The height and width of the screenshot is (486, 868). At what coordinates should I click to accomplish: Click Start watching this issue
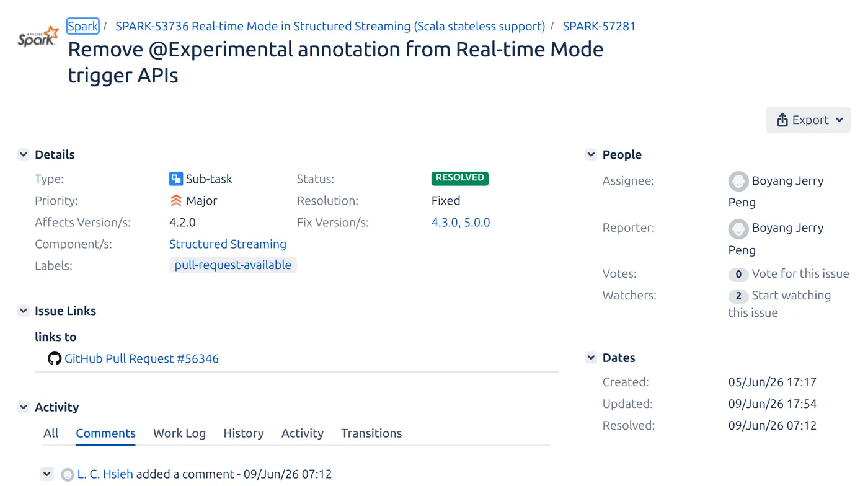click(780, 304)
